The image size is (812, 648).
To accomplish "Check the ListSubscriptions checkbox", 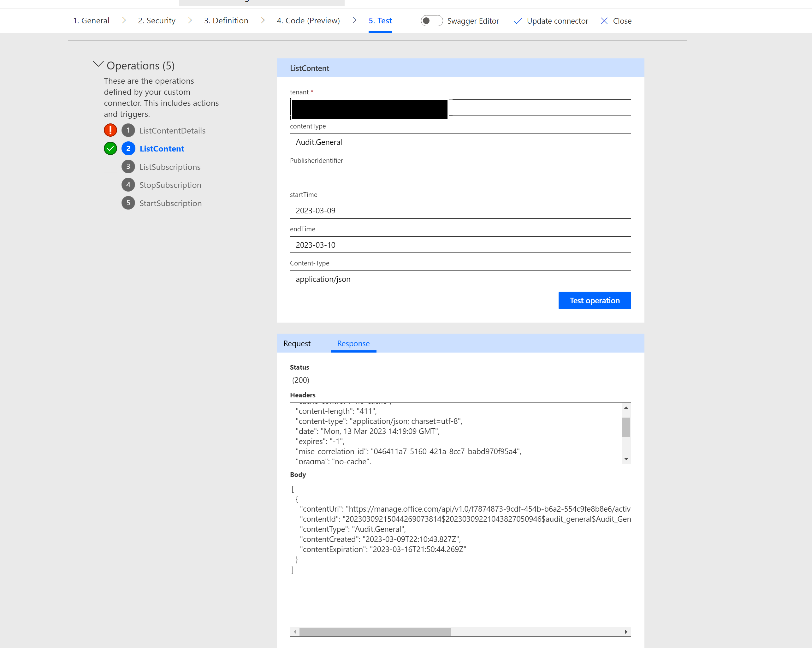I will coord(110,166).
